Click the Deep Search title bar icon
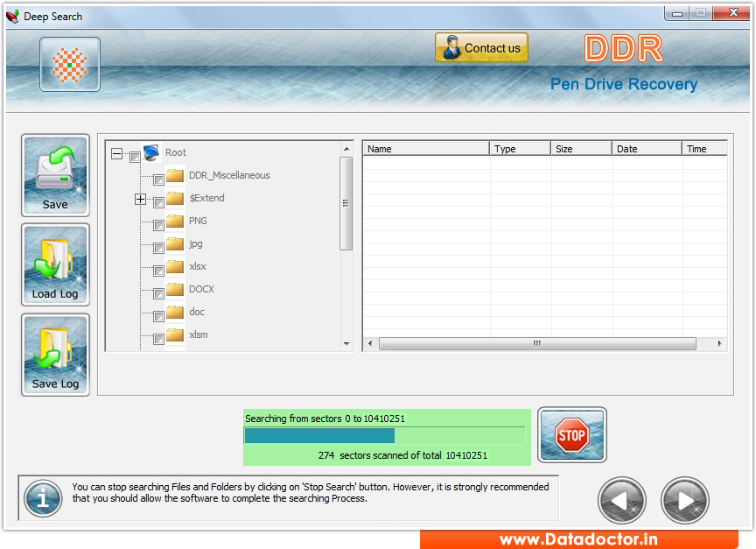 pyautogui.click(x=12, y=16)
